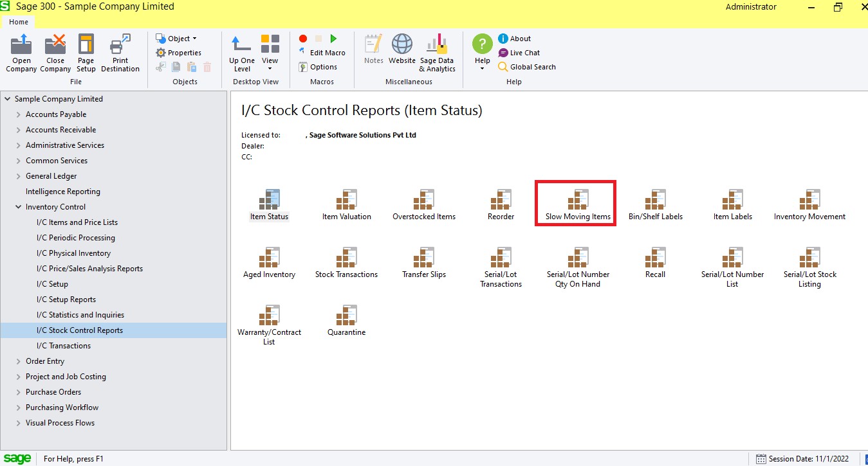Open the About dialog
This screenshot has width=868, height=466.
(515, 39)
